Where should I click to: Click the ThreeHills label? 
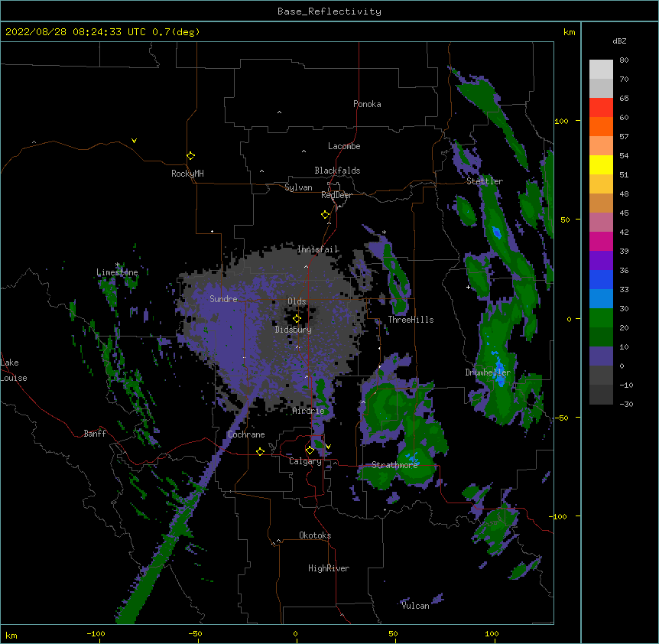(411, 320)
